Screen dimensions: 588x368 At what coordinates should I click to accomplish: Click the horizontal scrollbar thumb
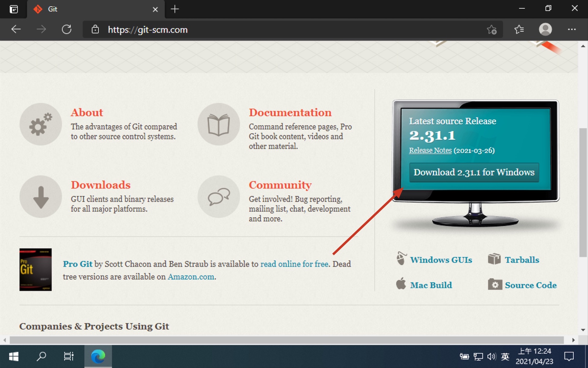[287, 340]
